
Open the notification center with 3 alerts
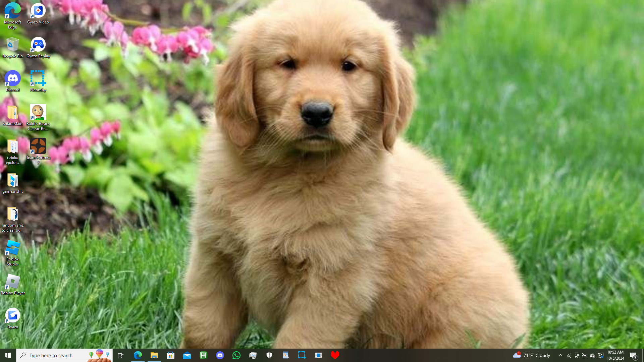click(x=633, y=355)
